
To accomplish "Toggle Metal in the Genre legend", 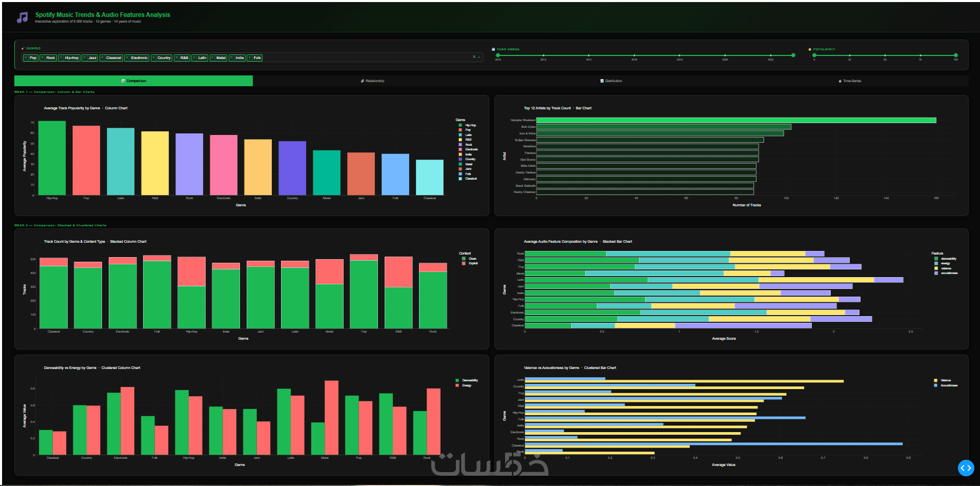I will (466, 164).
